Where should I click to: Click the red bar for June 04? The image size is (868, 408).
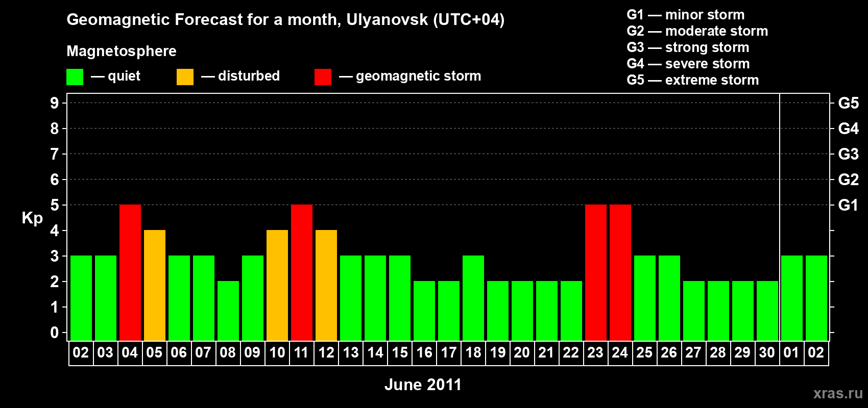(x=130, y=272)
